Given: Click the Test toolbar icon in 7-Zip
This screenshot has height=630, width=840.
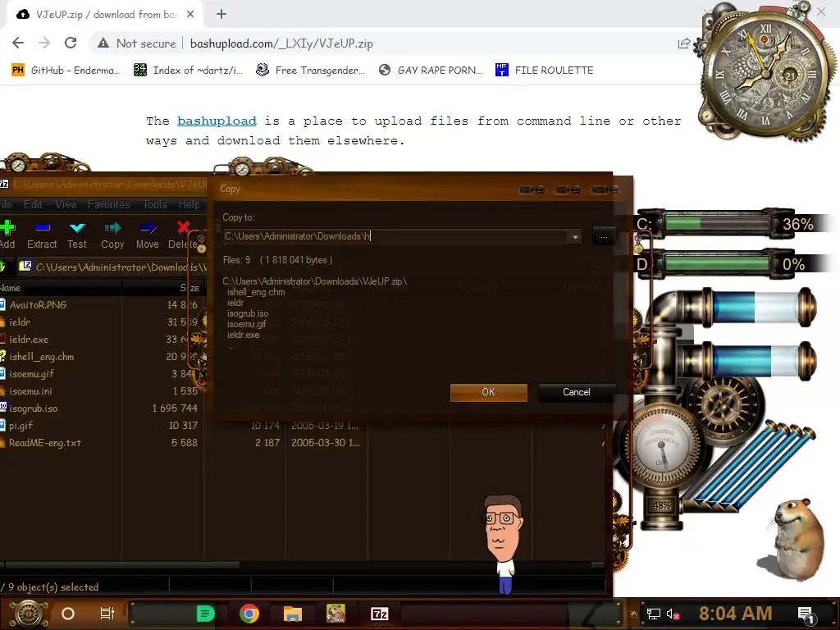Looking at the screenshot, I should coord(77,228).
